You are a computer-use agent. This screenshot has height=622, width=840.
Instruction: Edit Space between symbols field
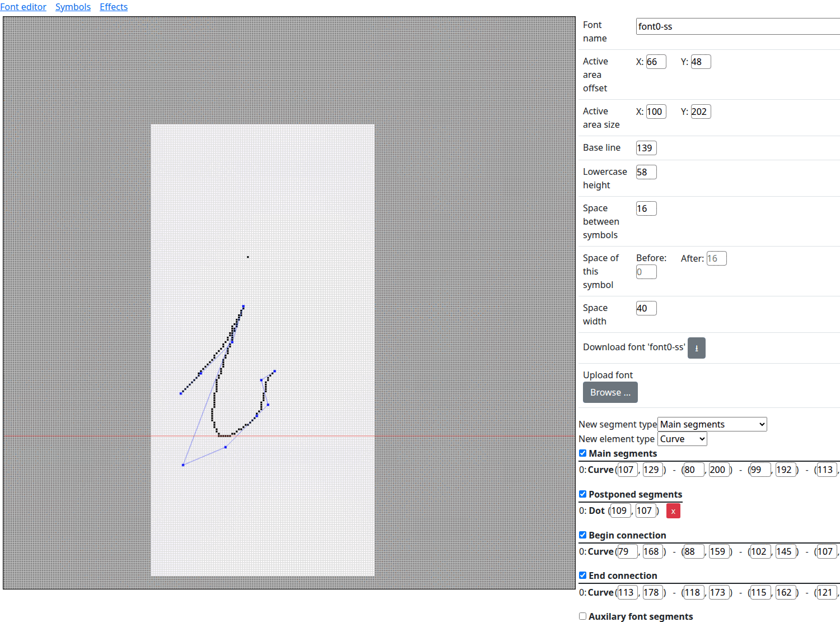646,208
